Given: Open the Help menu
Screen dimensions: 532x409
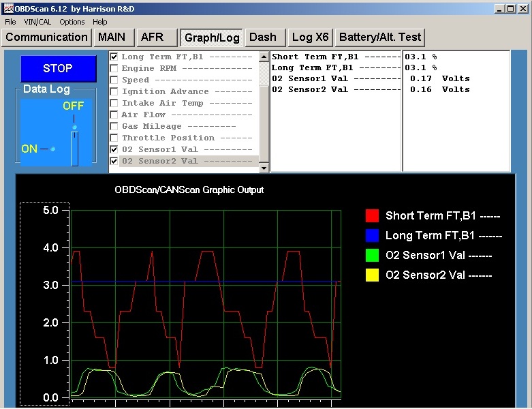Looking at the screenshot, I should point(100,22).
